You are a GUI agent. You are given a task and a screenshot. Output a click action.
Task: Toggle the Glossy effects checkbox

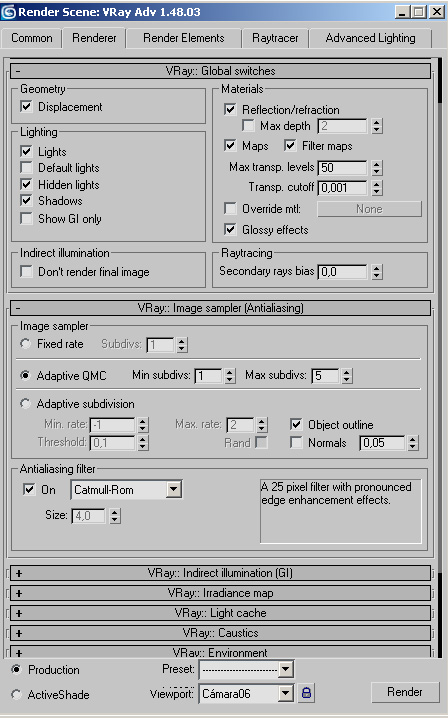[x=230, y=229]
